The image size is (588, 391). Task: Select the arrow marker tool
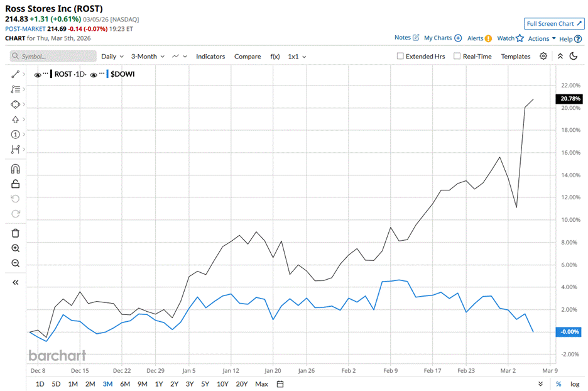15,119
